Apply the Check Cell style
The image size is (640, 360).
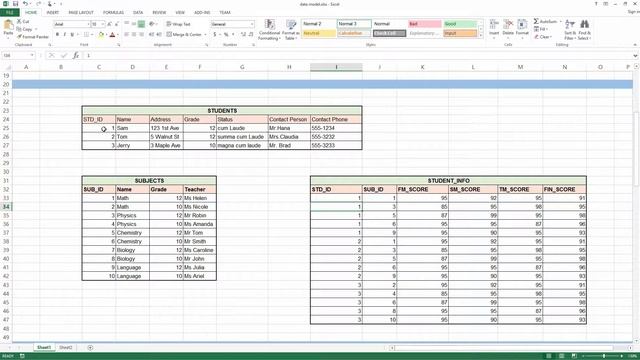point(389,33)
